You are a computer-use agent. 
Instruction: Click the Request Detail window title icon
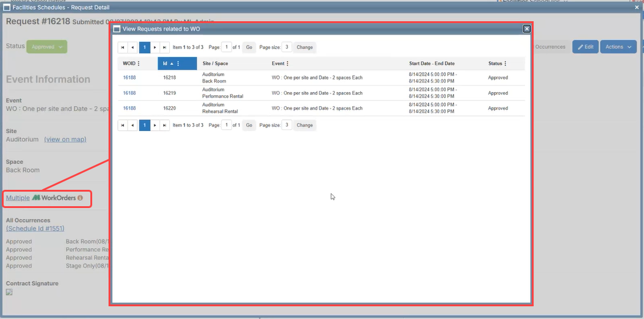pos(7,7)
